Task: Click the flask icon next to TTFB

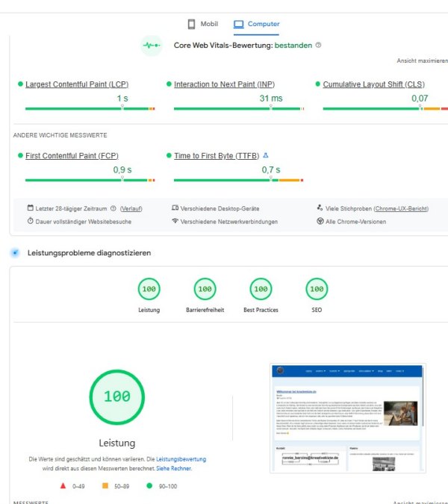Action: 266,155
